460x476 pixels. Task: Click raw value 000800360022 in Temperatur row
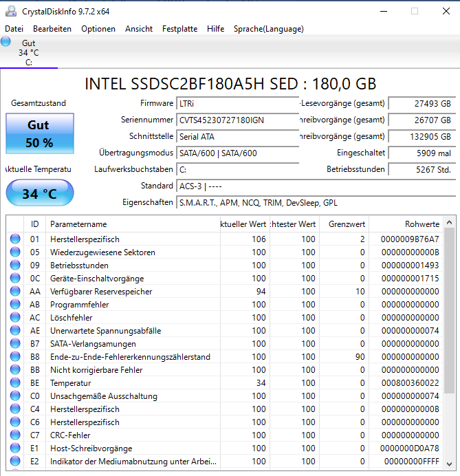pos(410,383)
